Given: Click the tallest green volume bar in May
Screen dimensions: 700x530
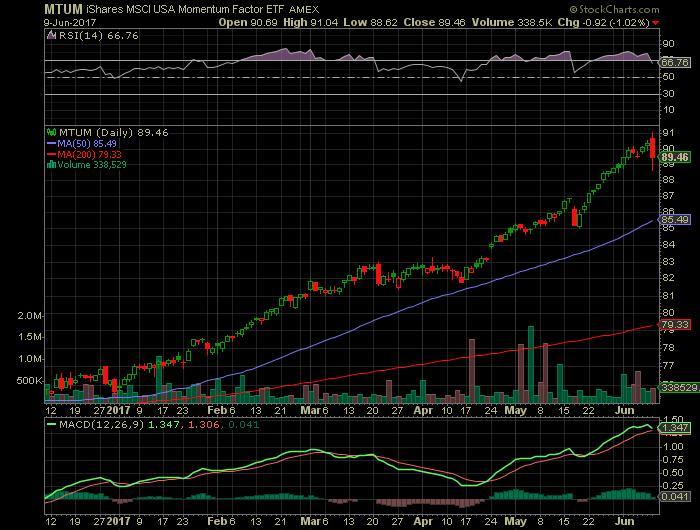Looking at the screenshot, I should coord(531,364).
